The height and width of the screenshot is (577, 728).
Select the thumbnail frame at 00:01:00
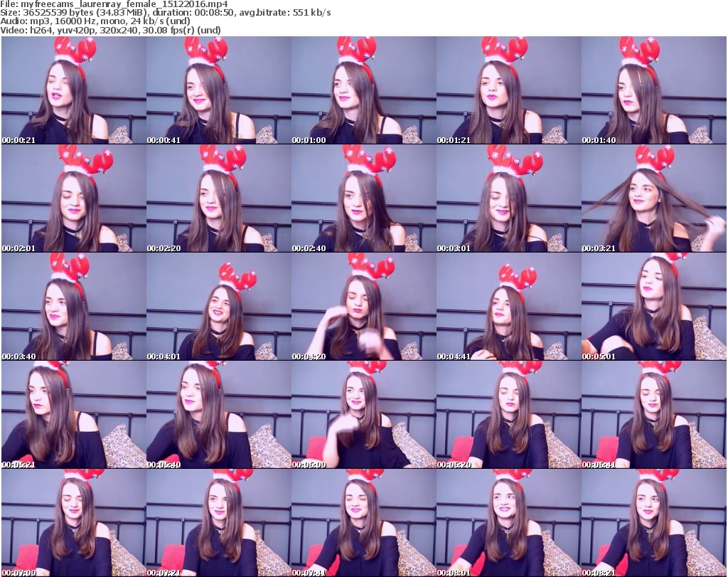pyautogui.click(x=363, y=90)
